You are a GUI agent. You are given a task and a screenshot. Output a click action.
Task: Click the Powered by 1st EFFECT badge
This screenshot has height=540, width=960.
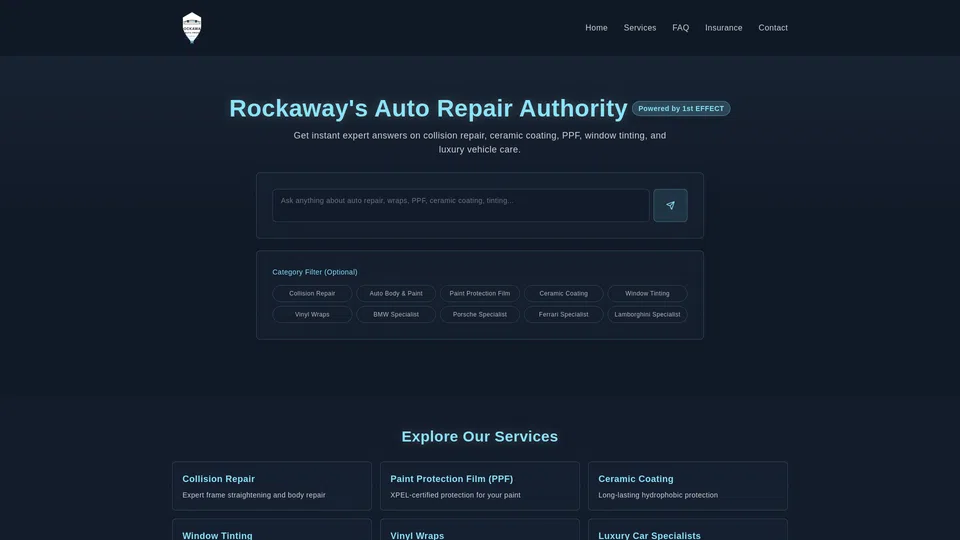(681, 108)
